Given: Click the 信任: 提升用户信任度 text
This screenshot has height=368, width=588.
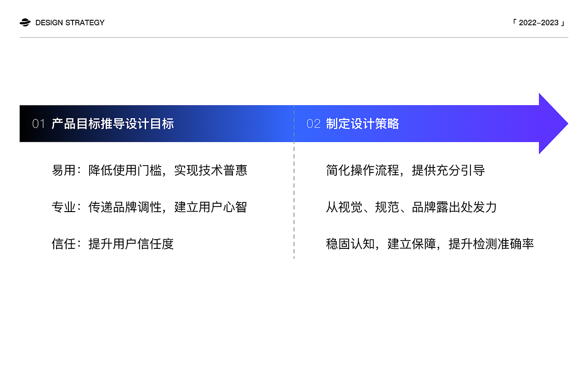Looking at the screenshot, I should [113, 244].
